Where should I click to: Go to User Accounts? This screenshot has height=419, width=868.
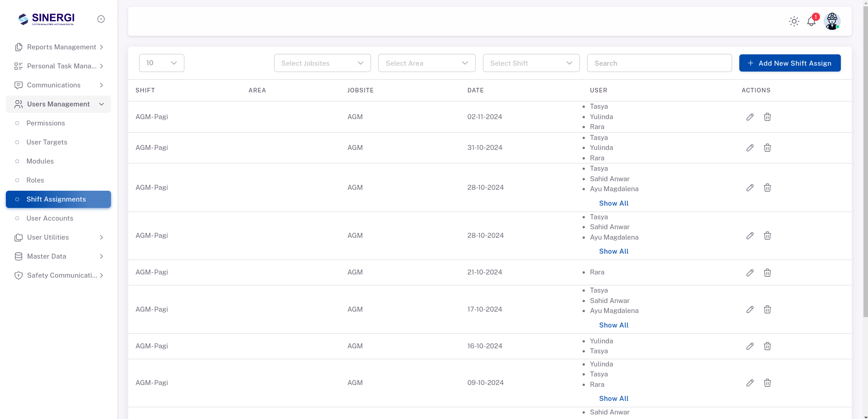point(58,218)
